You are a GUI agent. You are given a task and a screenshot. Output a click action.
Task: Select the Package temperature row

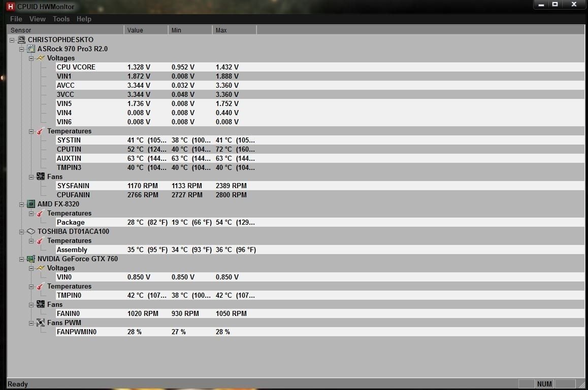pos(320,222)
